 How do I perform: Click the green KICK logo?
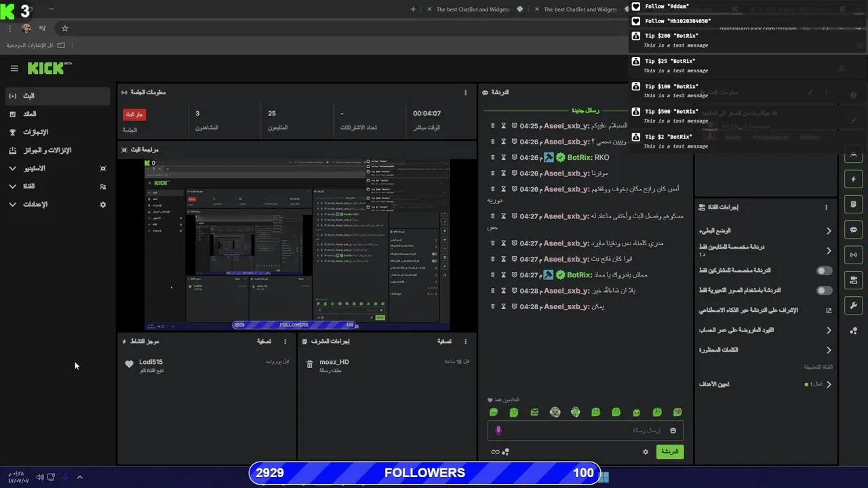pyautogui.click(x=45, y=68)
